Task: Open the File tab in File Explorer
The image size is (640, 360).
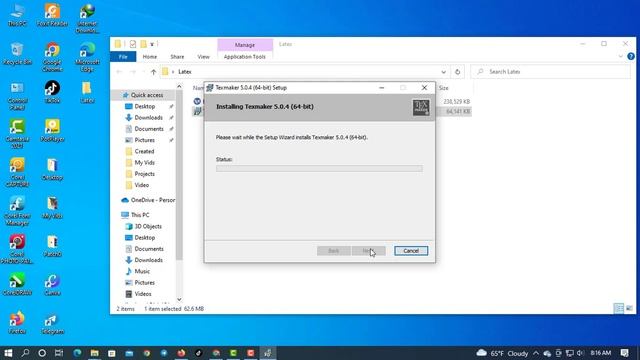Action: [123, 57]
